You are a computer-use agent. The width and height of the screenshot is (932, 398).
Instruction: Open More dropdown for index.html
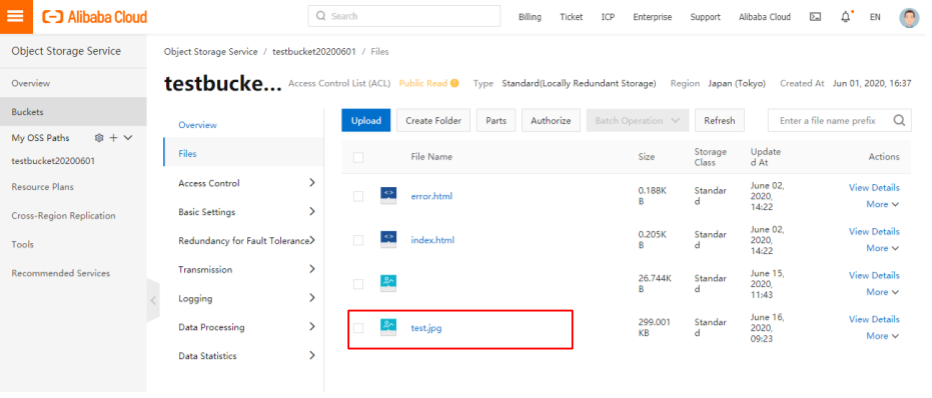(x=882, y=248)
